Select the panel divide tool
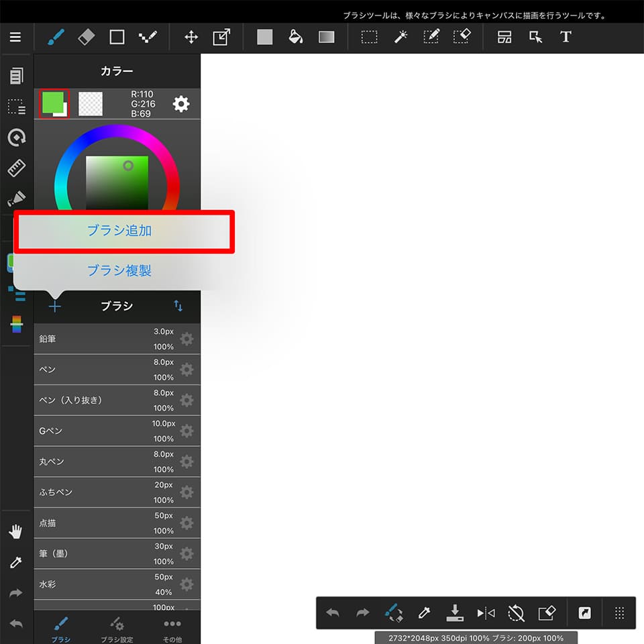Image resolution: width=644 pixels, height=644 pixels. pyautogui.click(x=504, y=37)
